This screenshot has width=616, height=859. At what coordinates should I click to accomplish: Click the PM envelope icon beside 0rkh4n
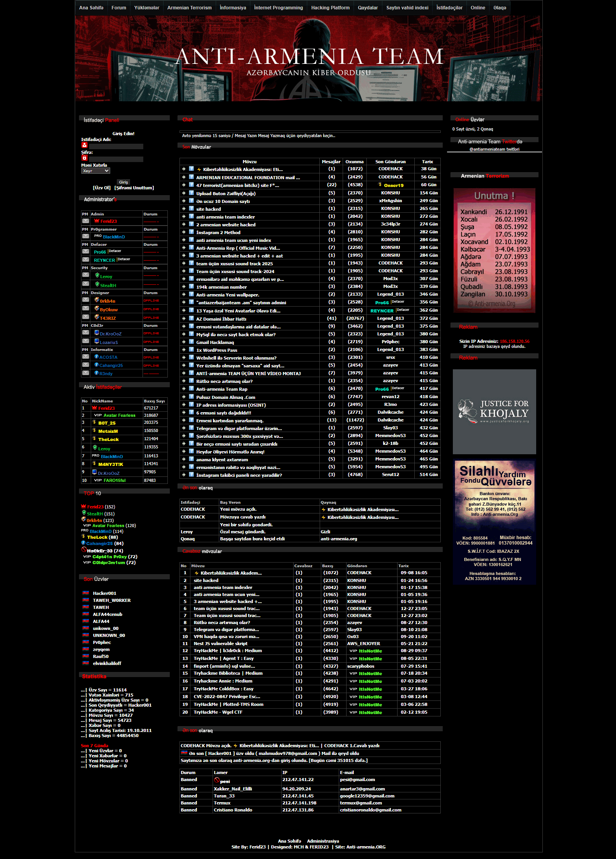86,300
